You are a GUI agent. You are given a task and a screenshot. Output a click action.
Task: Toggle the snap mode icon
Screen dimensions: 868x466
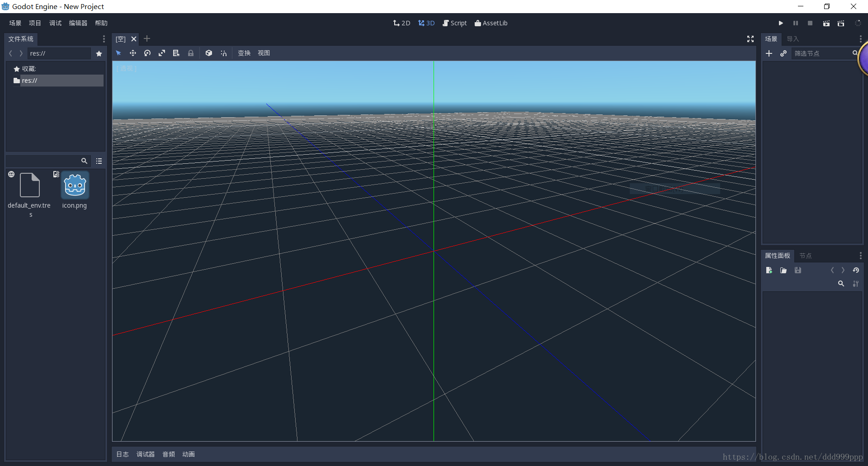[x=223, y=53]
